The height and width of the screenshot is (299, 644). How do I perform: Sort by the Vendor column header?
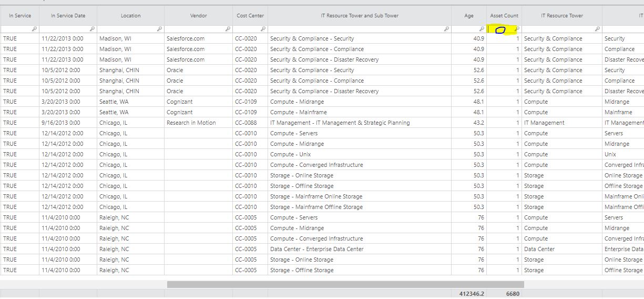pyautogui.click(x=198, y=16)
